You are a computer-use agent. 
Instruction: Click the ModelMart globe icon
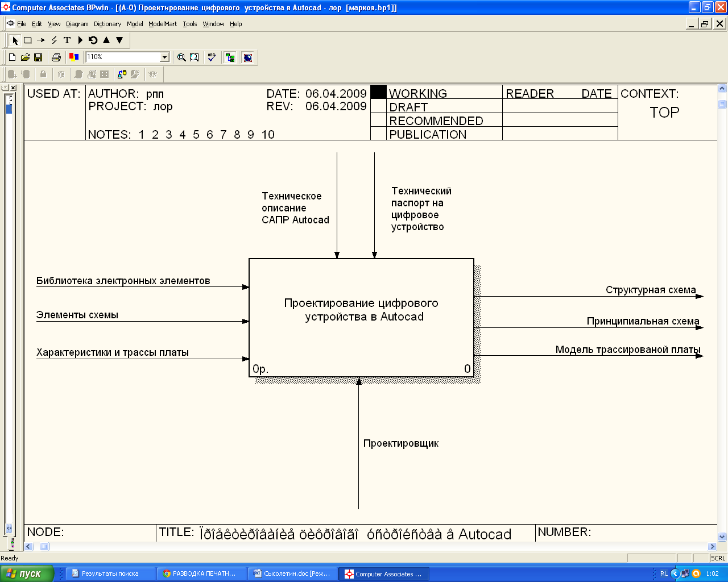point(247,57)
